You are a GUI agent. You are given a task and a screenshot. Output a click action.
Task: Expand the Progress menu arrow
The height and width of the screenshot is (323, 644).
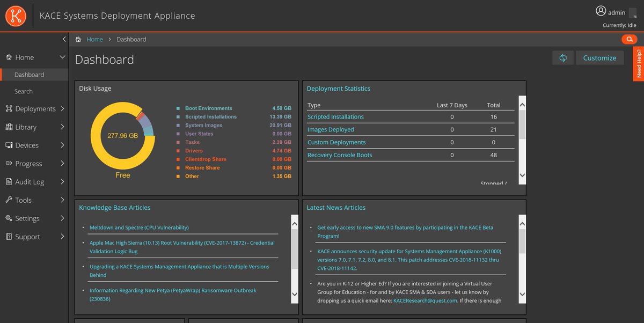coord(62,163)
